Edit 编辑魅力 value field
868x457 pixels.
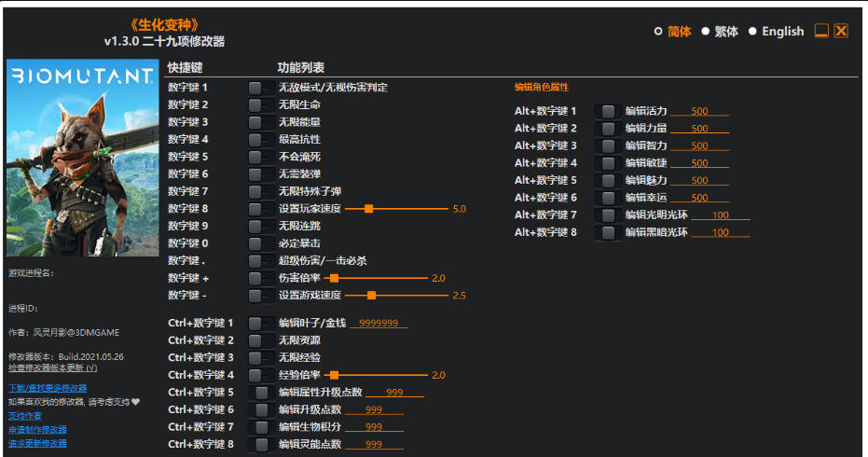coord(699,181)
